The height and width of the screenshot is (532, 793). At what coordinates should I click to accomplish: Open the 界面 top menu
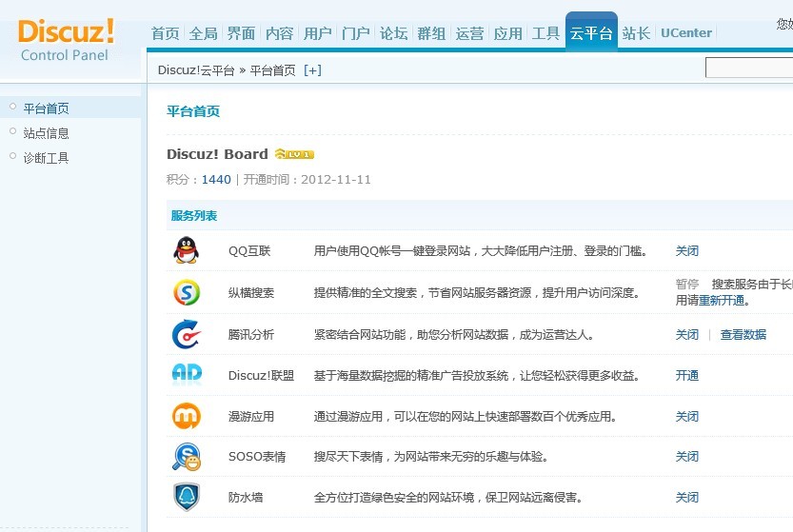[x=241, y=33]
